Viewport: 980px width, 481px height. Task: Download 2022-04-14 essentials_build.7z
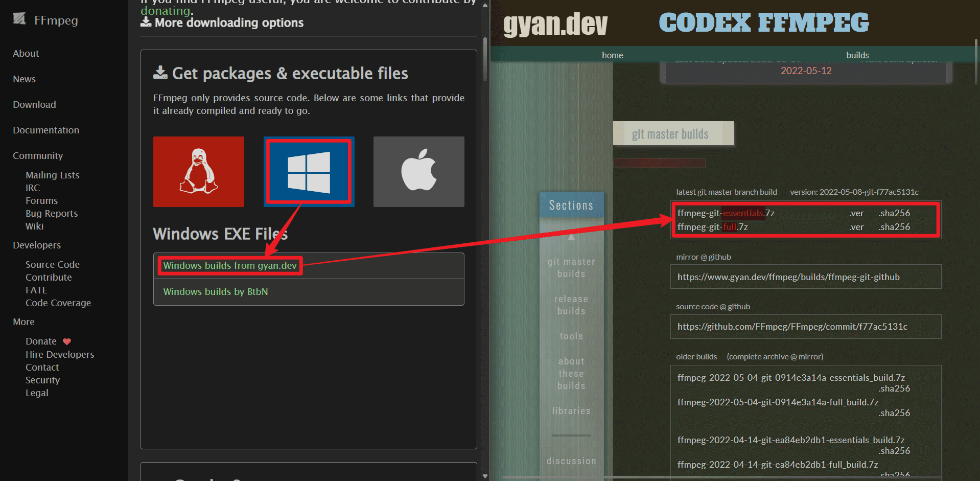(x=791, y=440)
